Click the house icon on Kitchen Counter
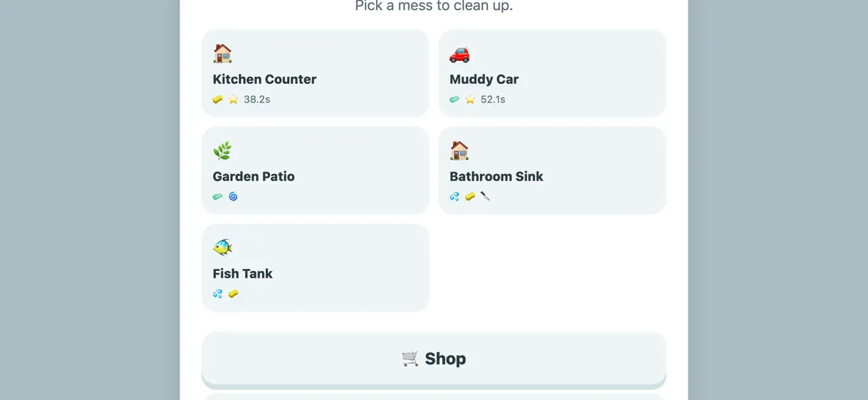This screenshot has height=400, width=868. coord(223,53)
